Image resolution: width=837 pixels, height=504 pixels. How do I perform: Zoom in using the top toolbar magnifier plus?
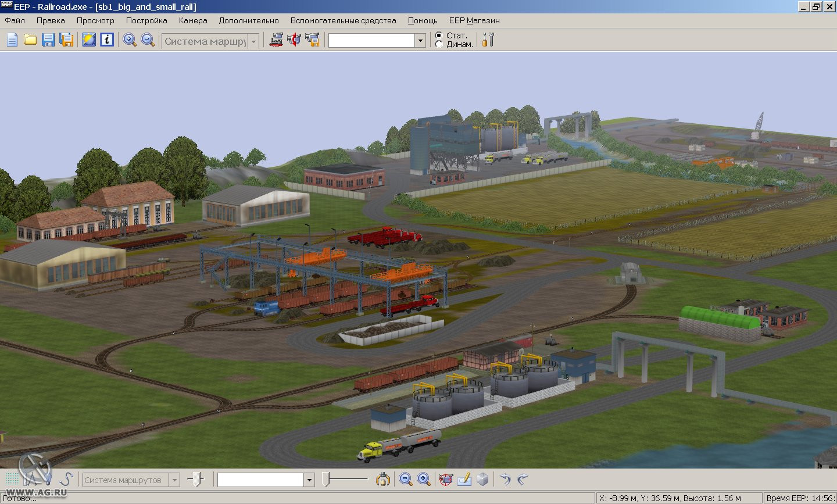click(130, 40)
